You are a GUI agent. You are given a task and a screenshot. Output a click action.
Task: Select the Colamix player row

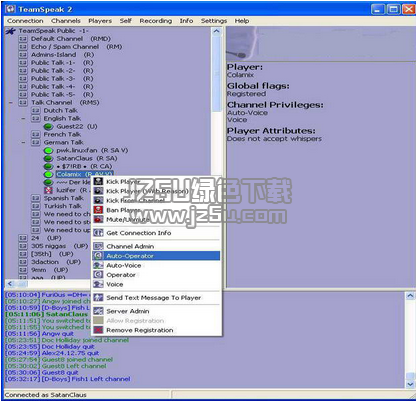(x=85, y=174)
